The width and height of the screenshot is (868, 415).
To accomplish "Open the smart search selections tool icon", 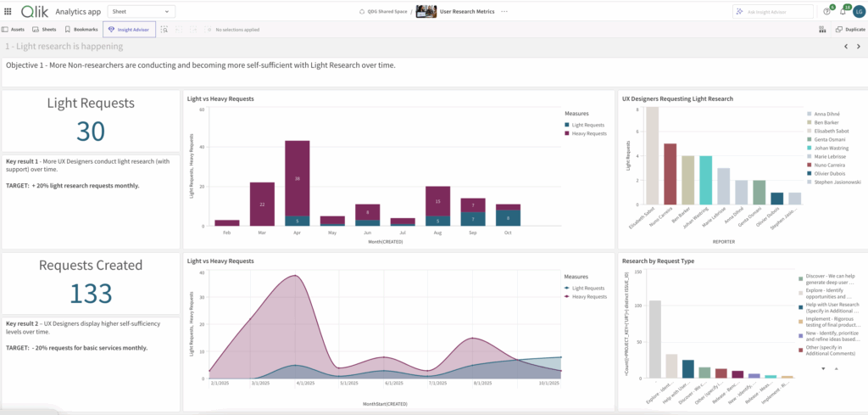I will (164, 30).
